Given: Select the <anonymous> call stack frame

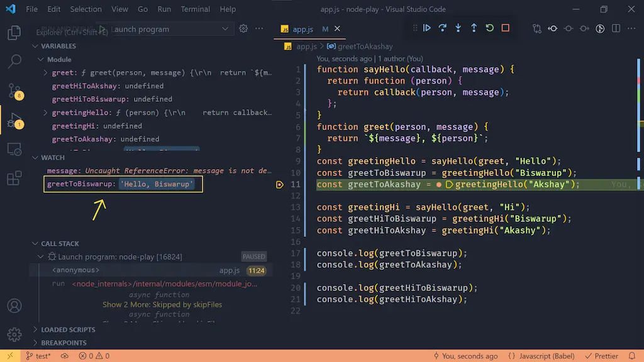Looking at the screenshot, I should coord(152,270).
